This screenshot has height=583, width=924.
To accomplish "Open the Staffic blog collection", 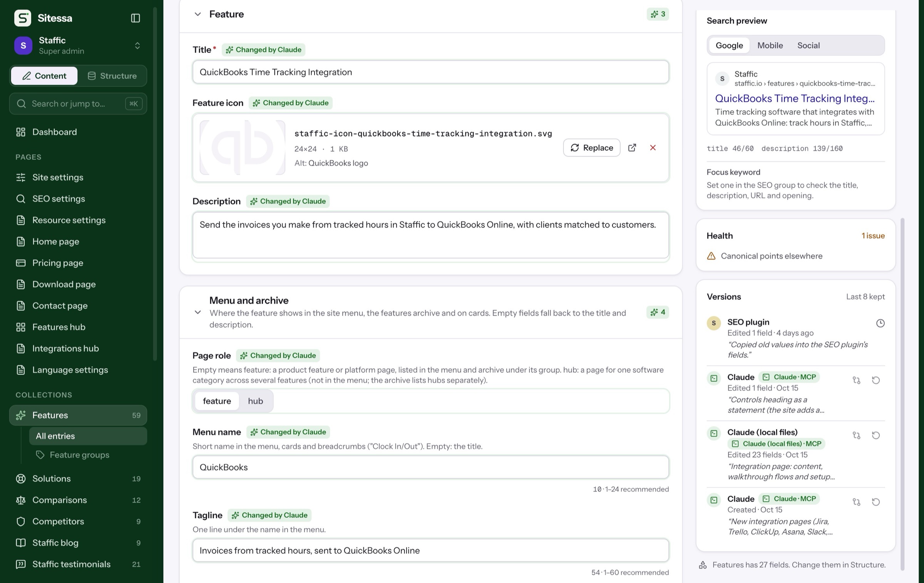I will tap(78, 543).
